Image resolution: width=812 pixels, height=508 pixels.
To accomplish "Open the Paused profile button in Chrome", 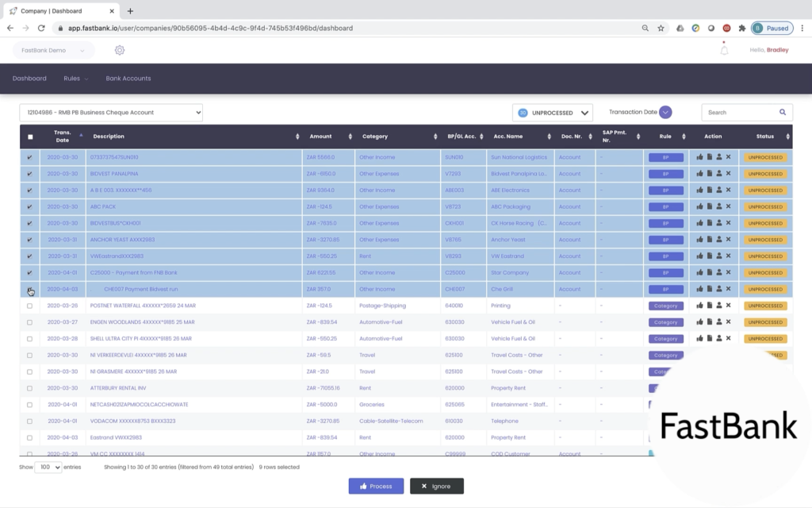I will pos(772,28).
